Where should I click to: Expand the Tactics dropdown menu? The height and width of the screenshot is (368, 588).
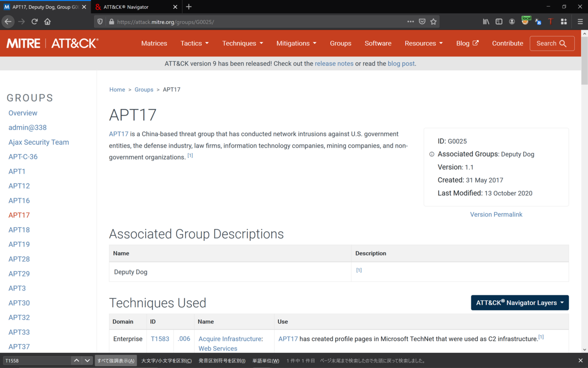click(x=195, y=43)
